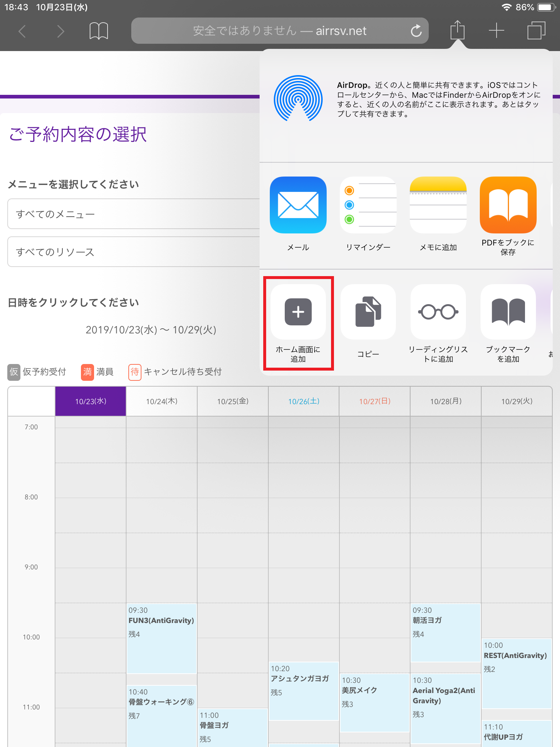560x747 pixels.
Task: Book the 11:00 骨盤ヨガ class
Action: (x=233, y=728)
